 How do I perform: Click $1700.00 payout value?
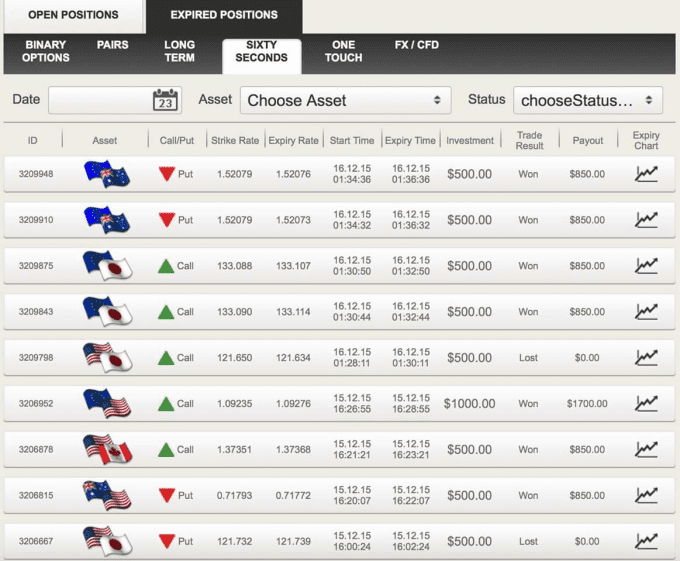coord(587,404)
